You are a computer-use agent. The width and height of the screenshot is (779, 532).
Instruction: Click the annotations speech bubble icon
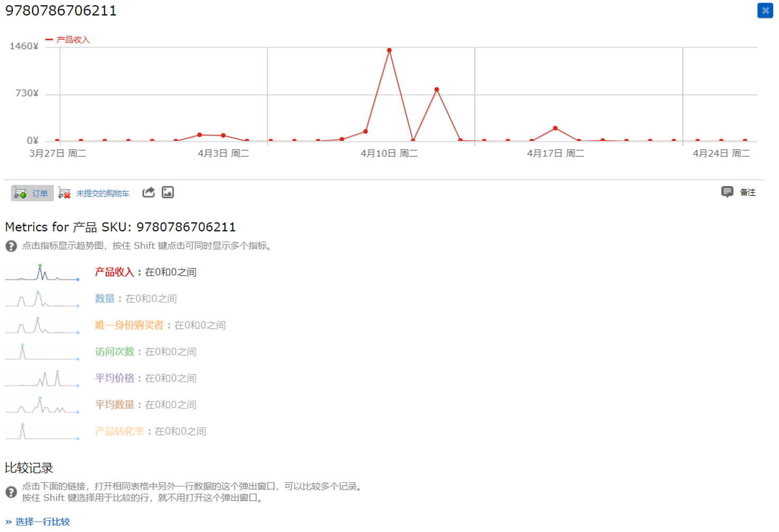(x=727, y=192)
